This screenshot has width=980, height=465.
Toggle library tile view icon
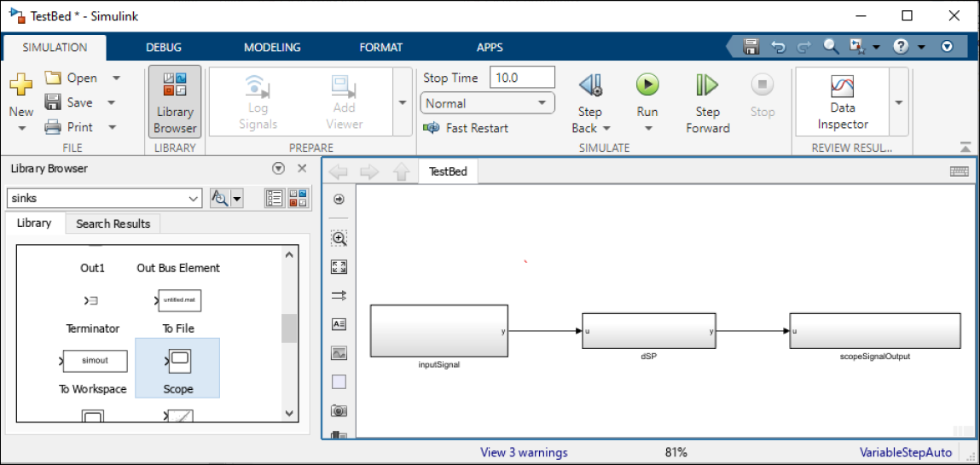(x=299, y=198)
